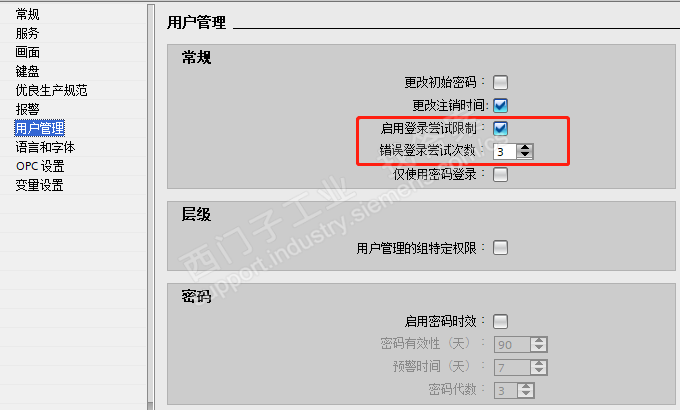Screen dimensions: 680x410
Task: Open the 键盘 settings entry
Action: pyautogui.click(x=27, y=71)
